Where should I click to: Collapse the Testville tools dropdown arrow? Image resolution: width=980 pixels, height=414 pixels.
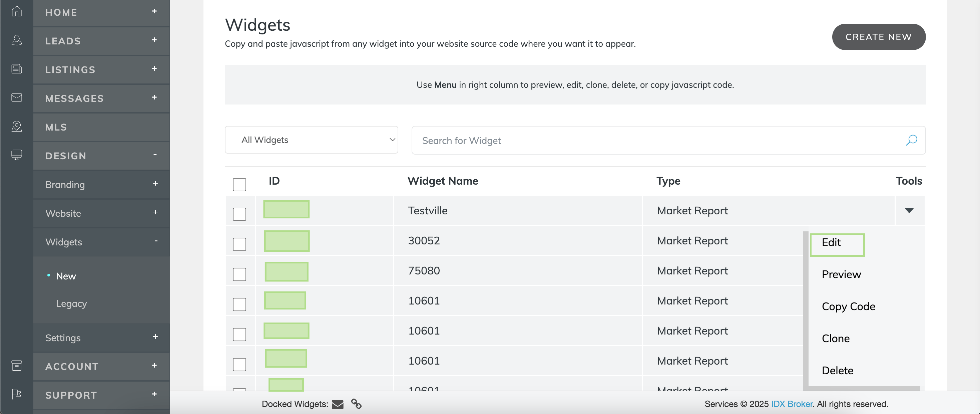click(909, 210)
